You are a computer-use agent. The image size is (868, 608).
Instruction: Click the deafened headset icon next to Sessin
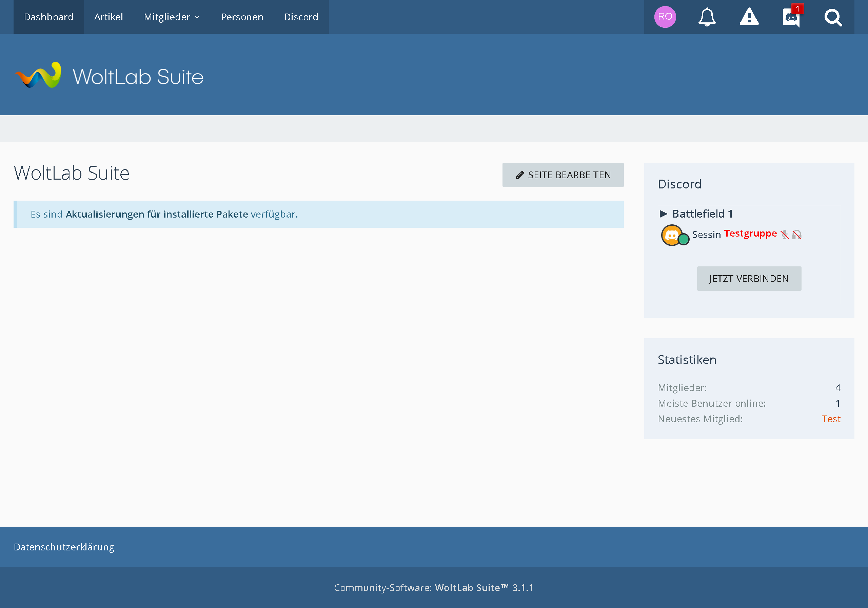[x=796, y=235]
